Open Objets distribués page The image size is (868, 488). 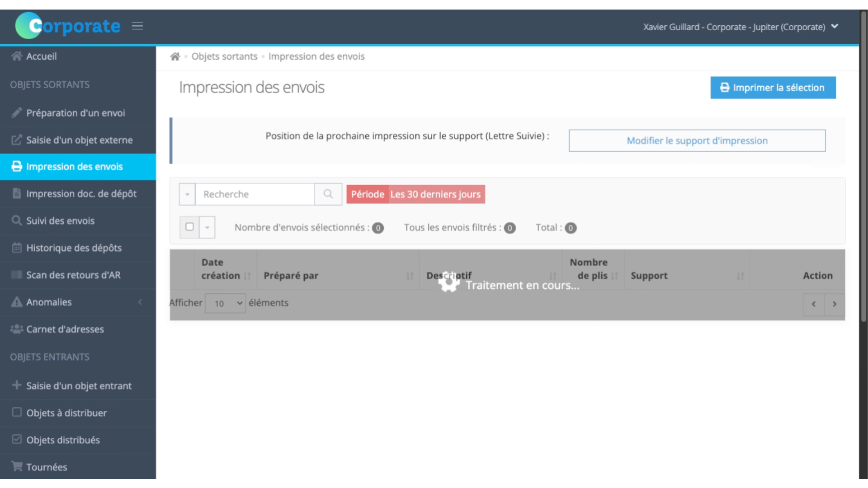pos(78,440)
